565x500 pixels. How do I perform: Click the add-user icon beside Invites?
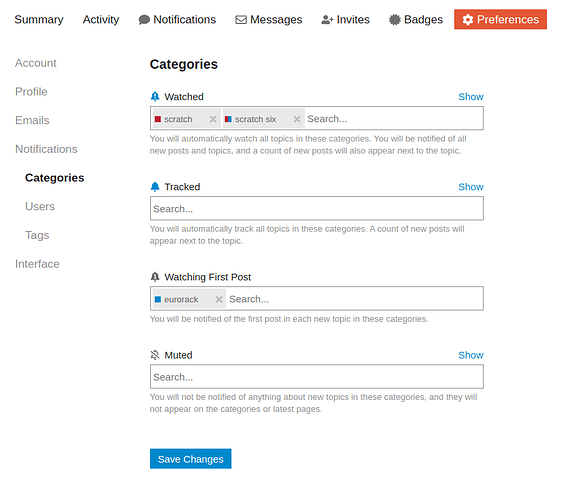[327, 19]
